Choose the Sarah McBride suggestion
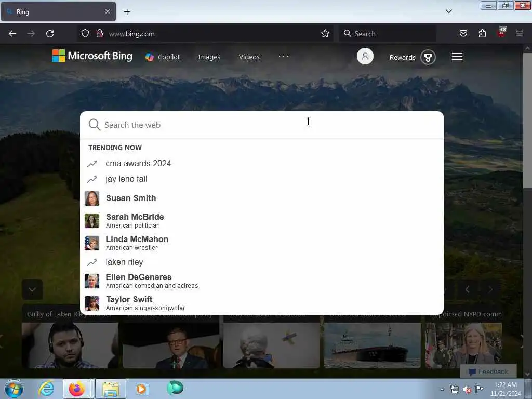532x399 pixels. coord(262,220)
